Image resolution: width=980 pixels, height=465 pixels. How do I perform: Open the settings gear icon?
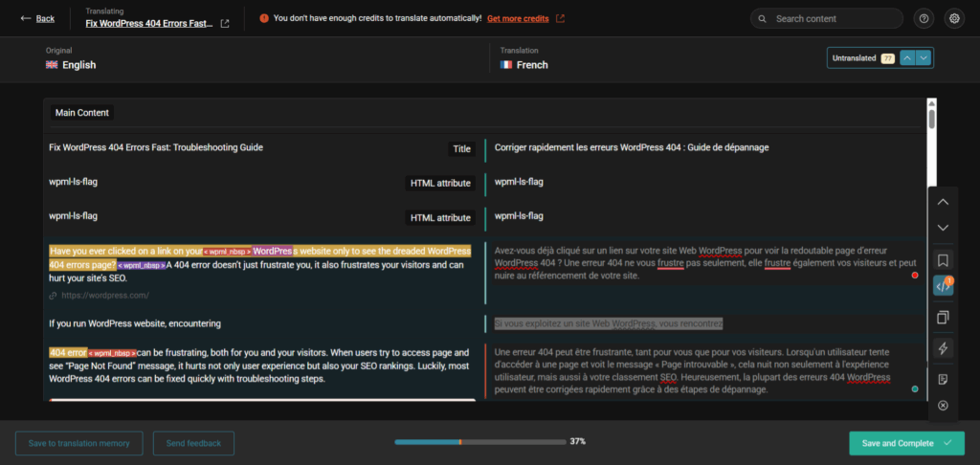(953, 18)
